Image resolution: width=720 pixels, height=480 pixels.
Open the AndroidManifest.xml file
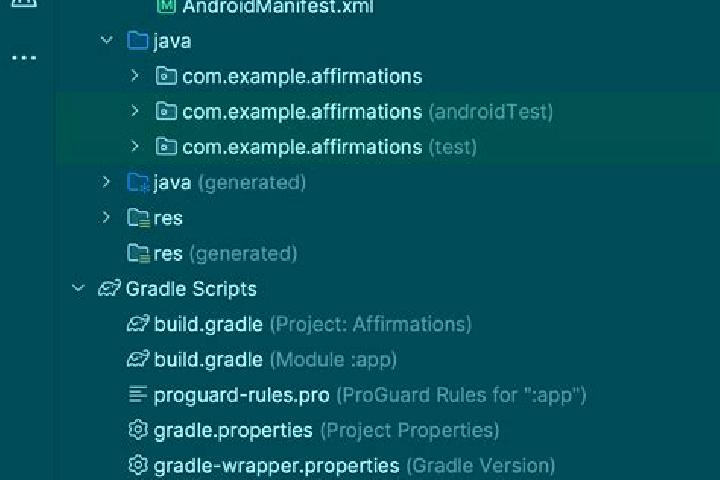tap(278, 6)
